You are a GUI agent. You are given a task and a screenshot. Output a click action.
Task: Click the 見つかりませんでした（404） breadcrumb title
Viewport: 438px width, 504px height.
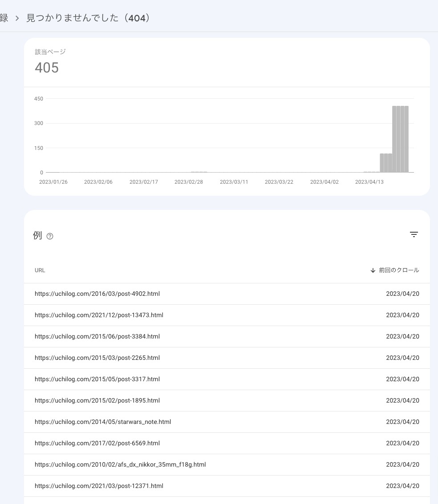pos(88,18)
